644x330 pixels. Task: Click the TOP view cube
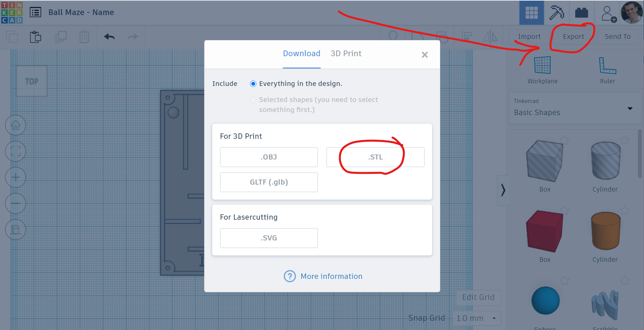click(32, 81)
